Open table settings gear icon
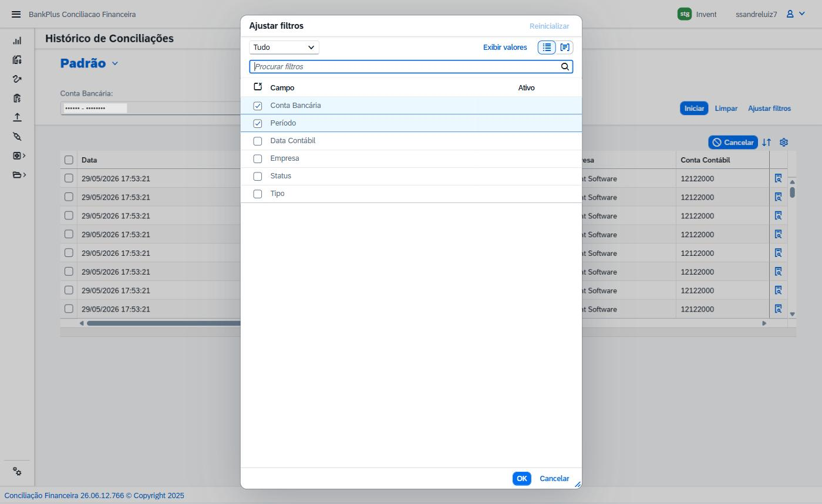The width and height of the screenshot is (822, 504). point(783,143)
